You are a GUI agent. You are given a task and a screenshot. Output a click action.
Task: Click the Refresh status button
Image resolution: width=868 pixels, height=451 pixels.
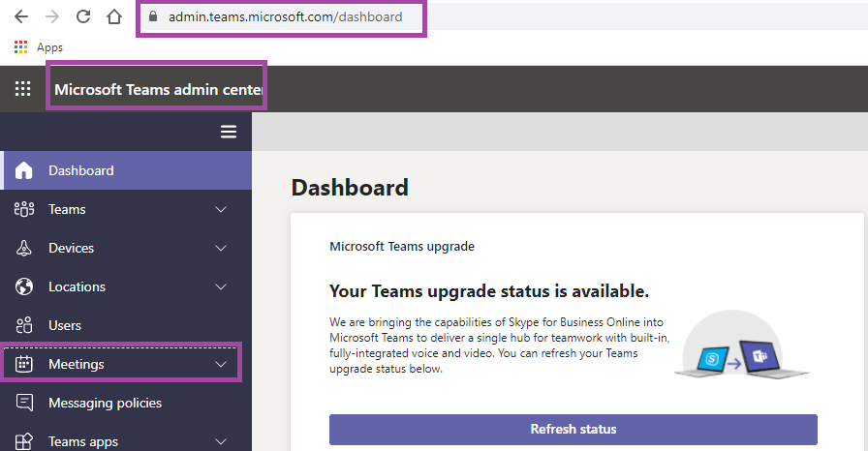(573, 430)
